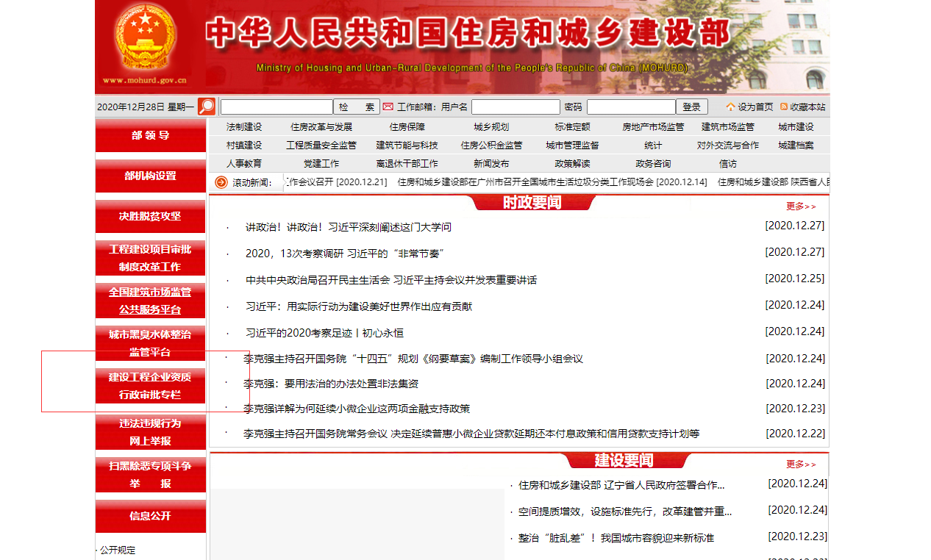Click the 用户名 username input field
The image size is (931, 560).
tap(516, 107)
